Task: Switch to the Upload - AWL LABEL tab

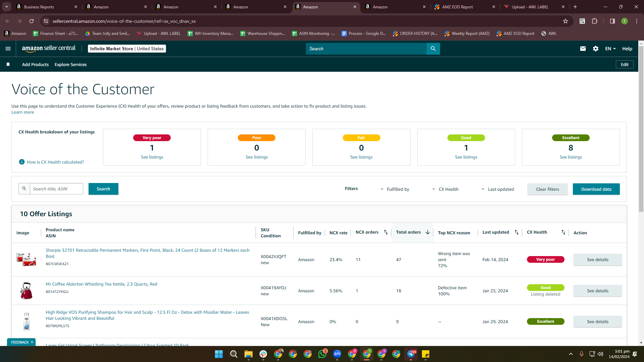Action: coord(534,7)
